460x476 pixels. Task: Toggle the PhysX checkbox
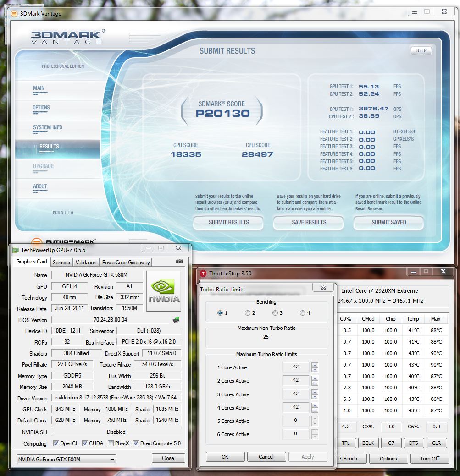tap(111, 443)
